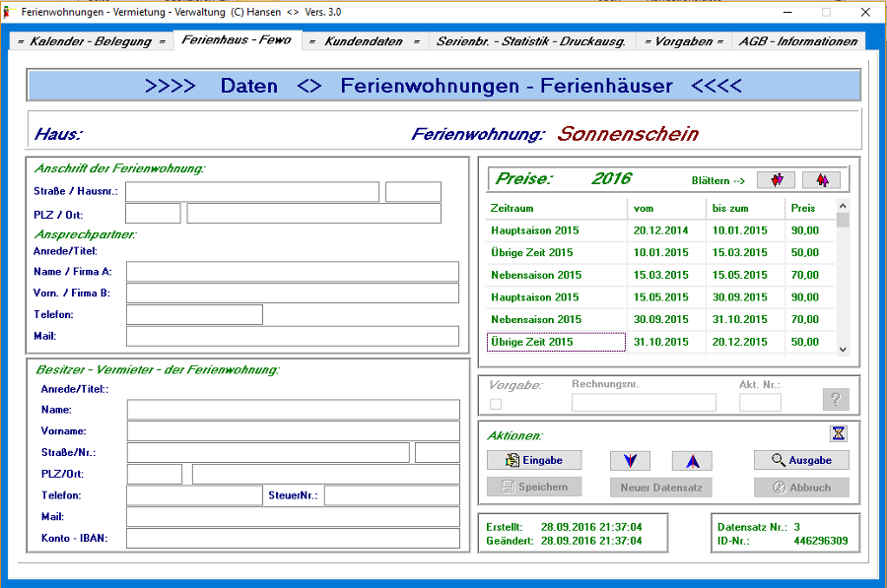Click the SteuerNr. input field
Screen dimensions: 887x588
point(391,495)
